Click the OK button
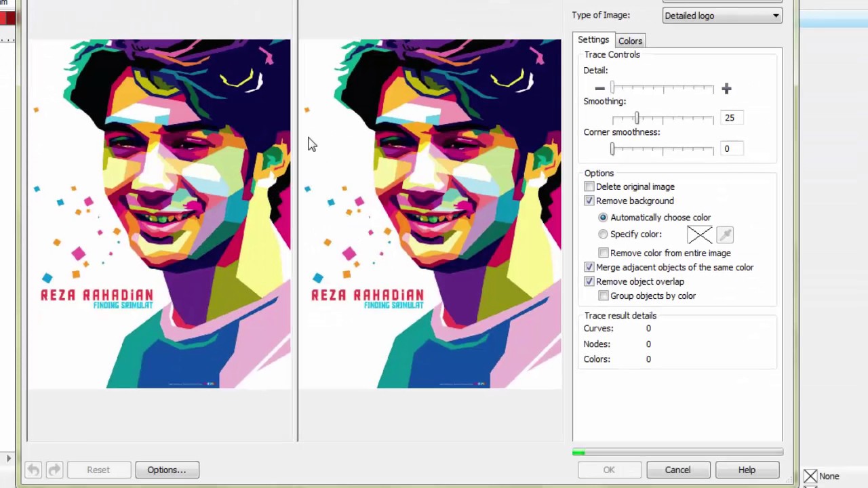This screenshot has height=488, width=868. (609, 470)
